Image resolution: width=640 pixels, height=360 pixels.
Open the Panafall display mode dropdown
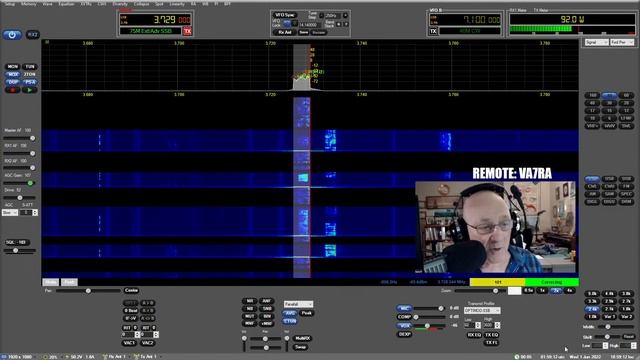[x=298, y=304]
